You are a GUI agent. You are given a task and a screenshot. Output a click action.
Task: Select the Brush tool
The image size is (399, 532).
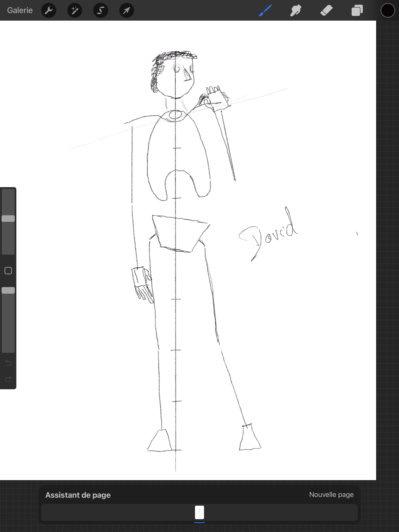pyautogui.click(x=265, y=10)
